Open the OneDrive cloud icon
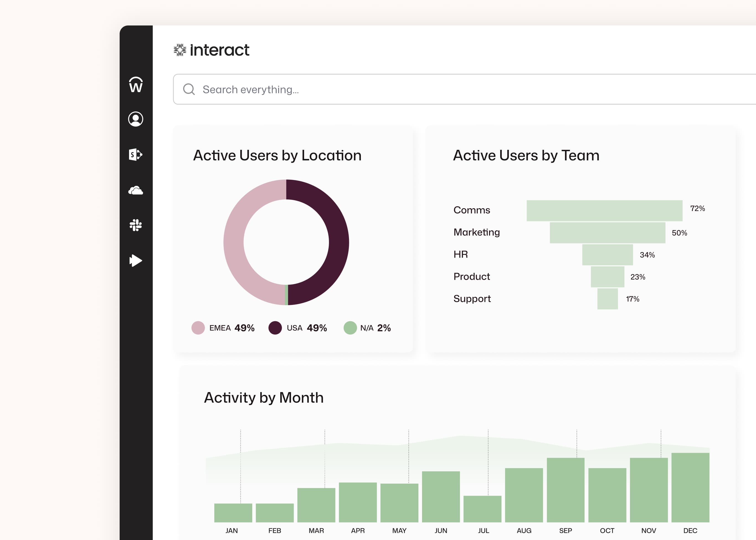 pos(136,190)
